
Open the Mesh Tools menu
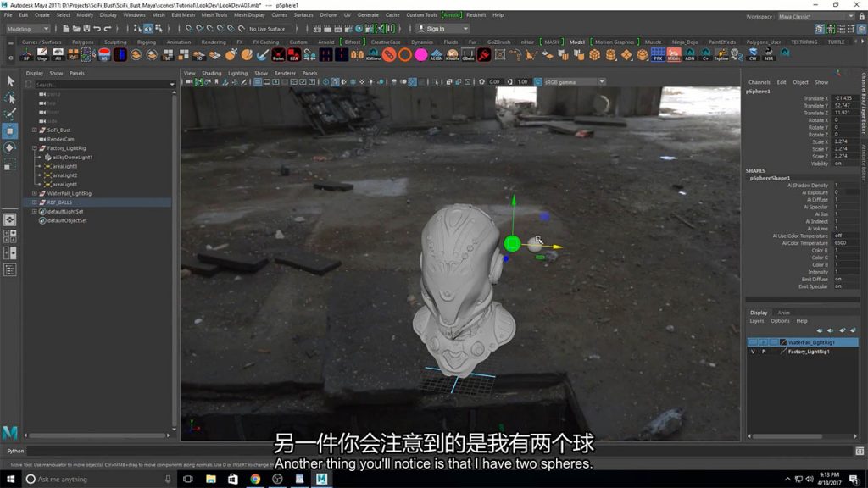214,15
